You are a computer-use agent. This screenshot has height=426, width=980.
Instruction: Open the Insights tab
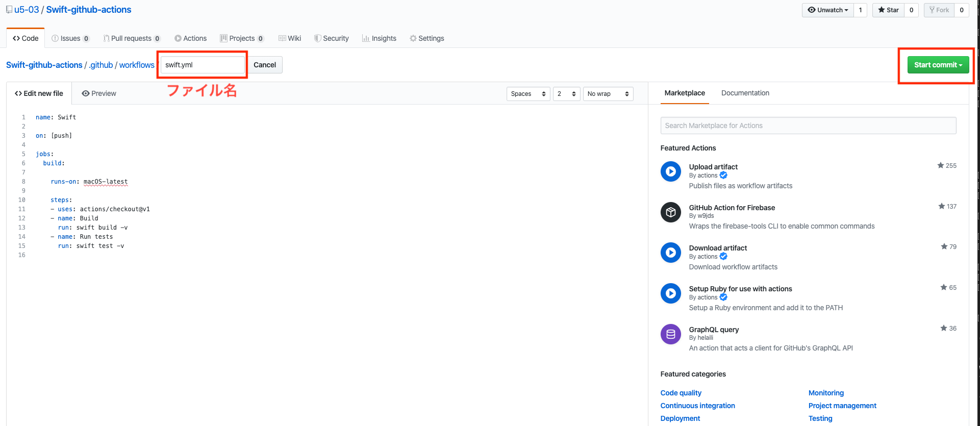[379, 38]
